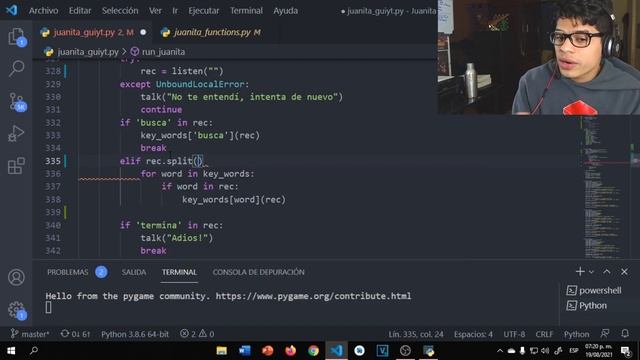This screenshot has height=360, width=640.
Task: Open errors and warnings count in status bar
Action: pyautogui.click(x=197, y=334)
